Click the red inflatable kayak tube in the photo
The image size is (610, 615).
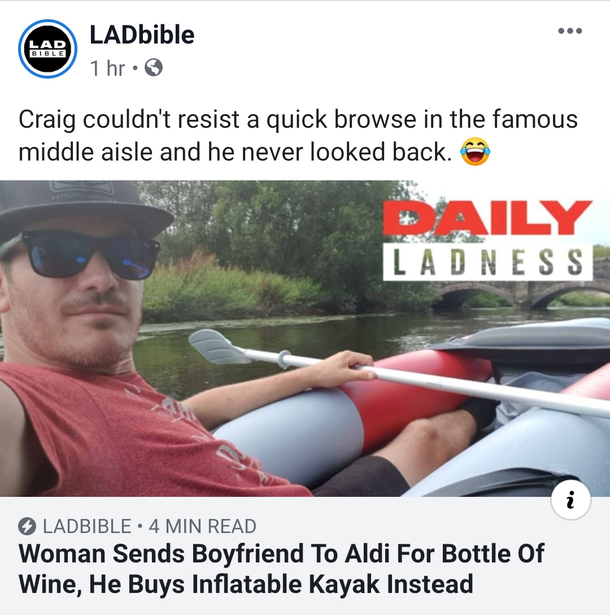(x=416, y=398)
